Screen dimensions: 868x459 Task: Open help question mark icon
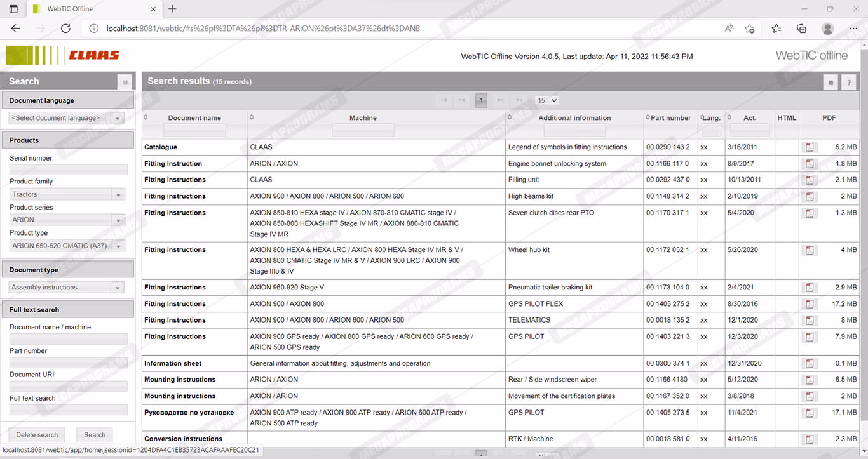(848, 83)
